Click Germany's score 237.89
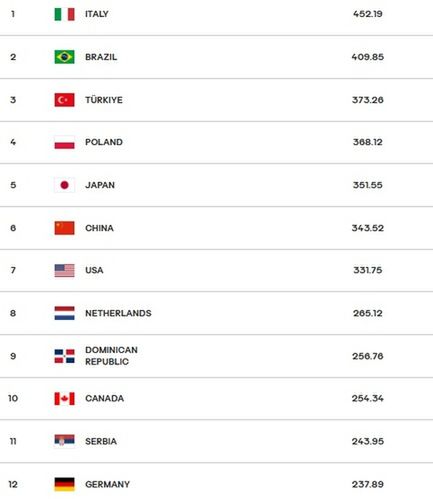 click(368, 484)
